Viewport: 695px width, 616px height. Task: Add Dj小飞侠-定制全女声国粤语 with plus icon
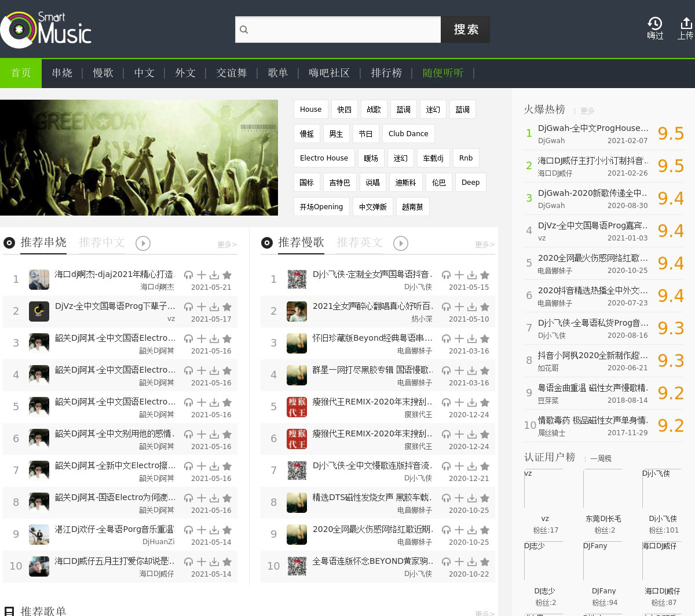[459, 275]
